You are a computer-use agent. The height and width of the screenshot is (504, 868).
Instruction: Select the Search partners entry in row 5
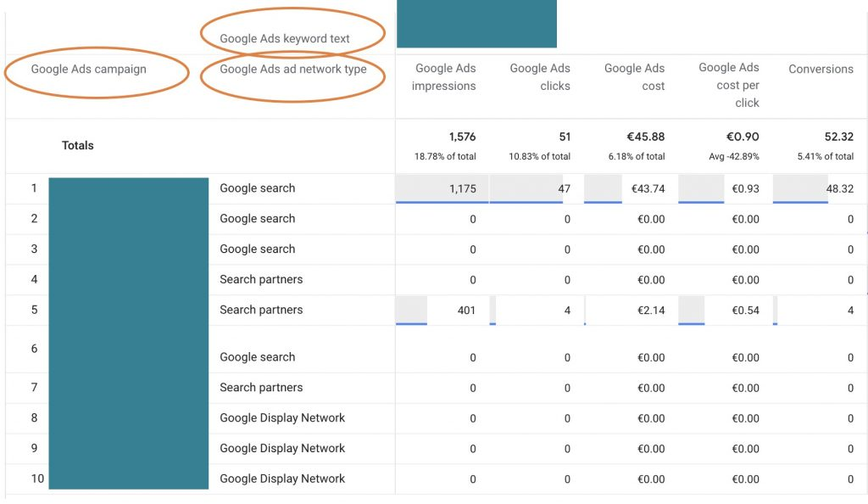[x=260, y=310]
